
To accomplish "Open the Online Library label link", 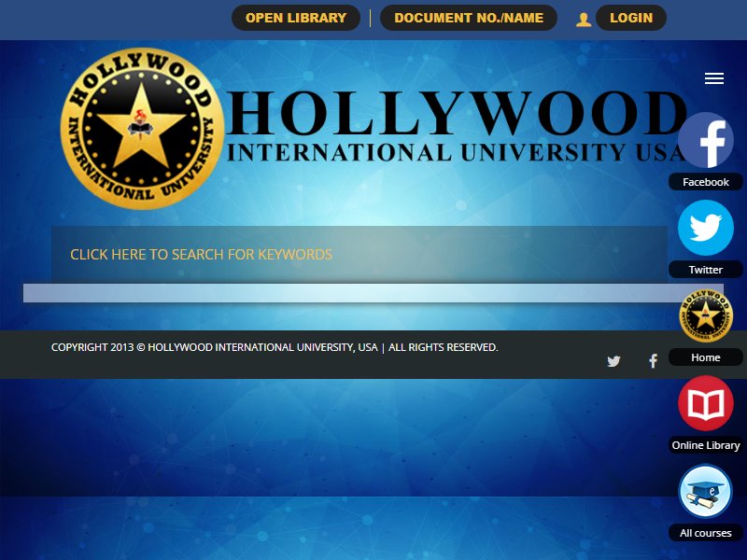I will (706, 445).
